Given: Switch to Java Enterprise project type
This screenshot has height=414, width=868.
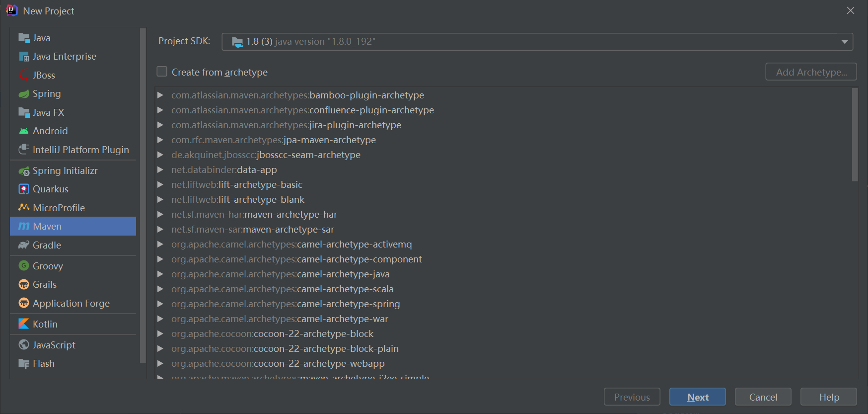Looking at the screenshot, I should (73, 57).
